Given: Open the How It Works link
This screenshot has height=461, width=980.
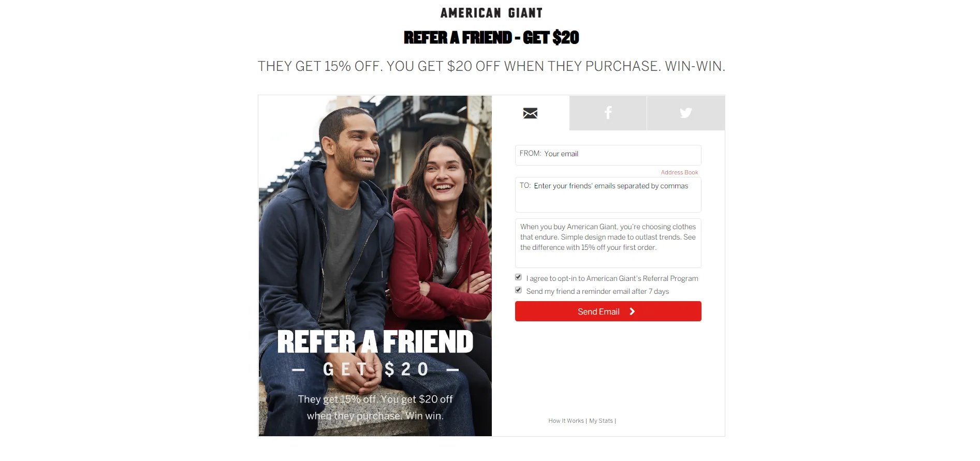Looking at the screenshot, I should (x=566, y=421).
